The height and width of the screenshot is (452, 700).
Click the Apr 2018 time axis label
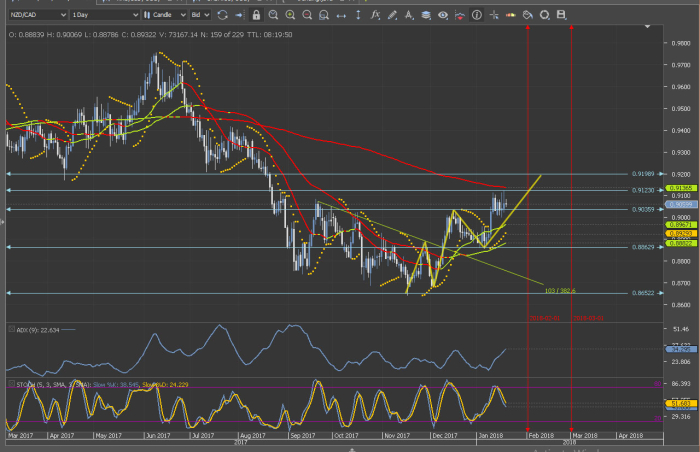pos(630,435)
